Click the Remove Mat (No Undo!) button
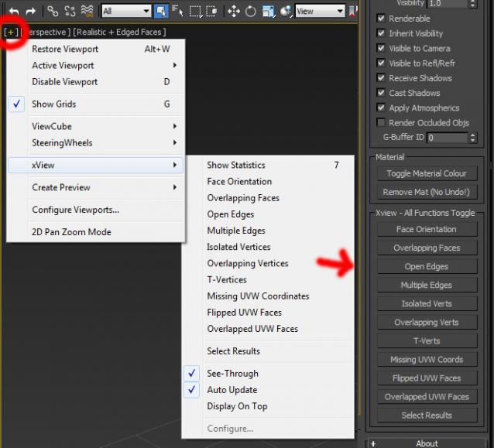Viewport: 494px width, 448px height. 427,192
